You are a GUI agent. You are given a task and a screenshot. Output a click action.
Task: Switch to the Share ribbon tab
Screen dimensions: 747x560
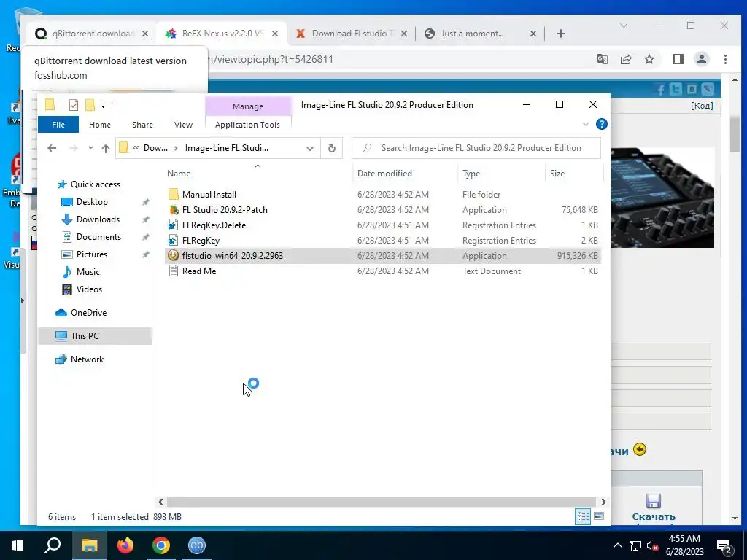click(x=142, y=125)
